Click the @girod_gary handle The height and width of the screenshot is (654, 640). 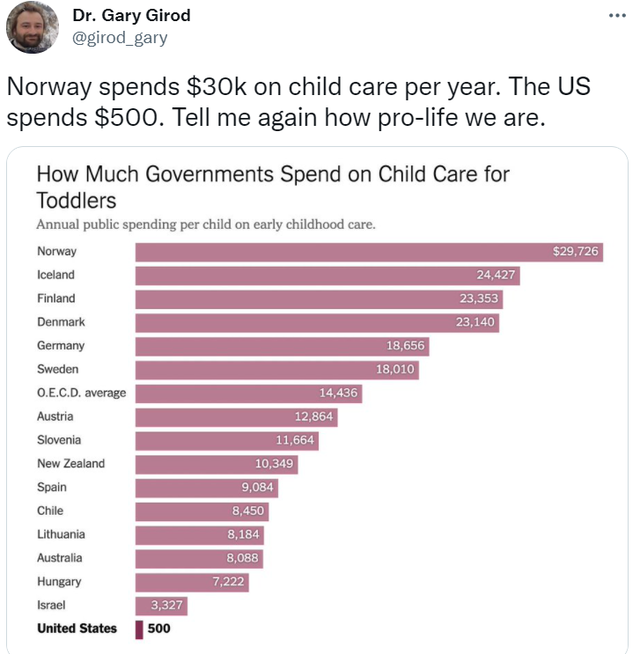point(120,38)
